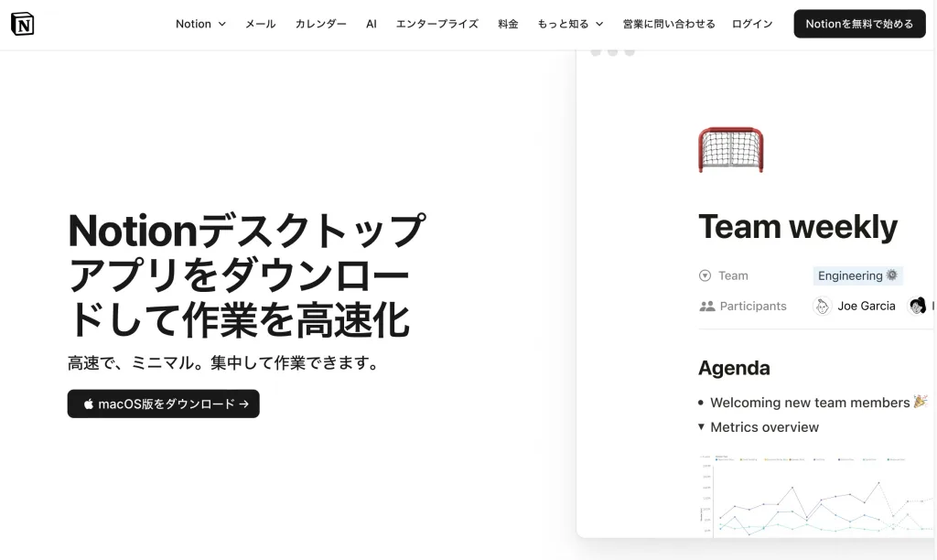The width and height of the screenshot is (937, 560).
Task: Click the 営業に問い合わせる link
Action: pyautogui.click(x=668, y=24)
